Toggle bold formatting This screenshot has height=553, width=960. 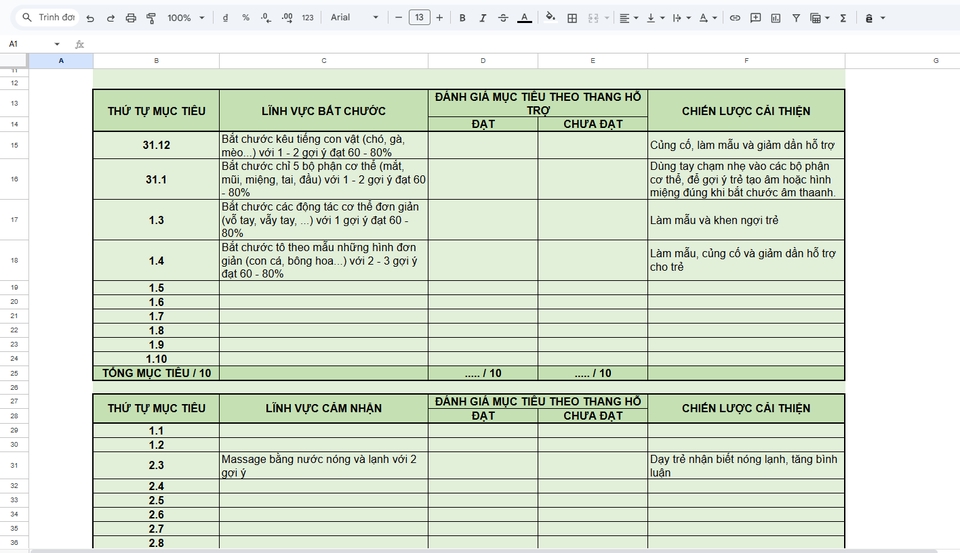pos(462,18)
